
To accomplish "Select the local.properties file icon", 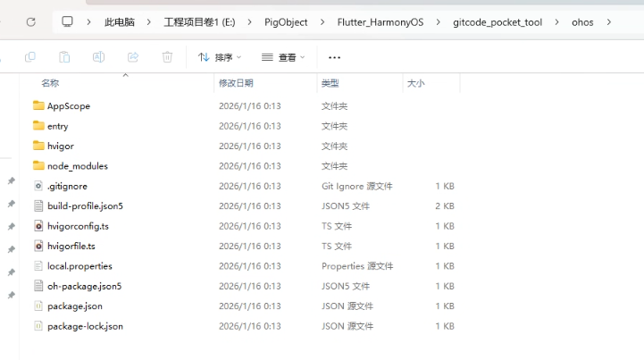I will pos(38,266).
